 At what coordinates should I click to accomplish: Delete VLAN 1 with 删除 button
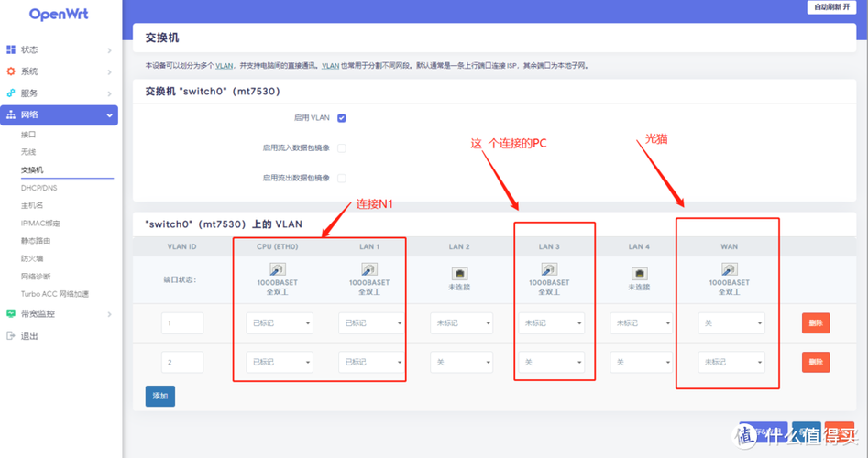[816, 323]
